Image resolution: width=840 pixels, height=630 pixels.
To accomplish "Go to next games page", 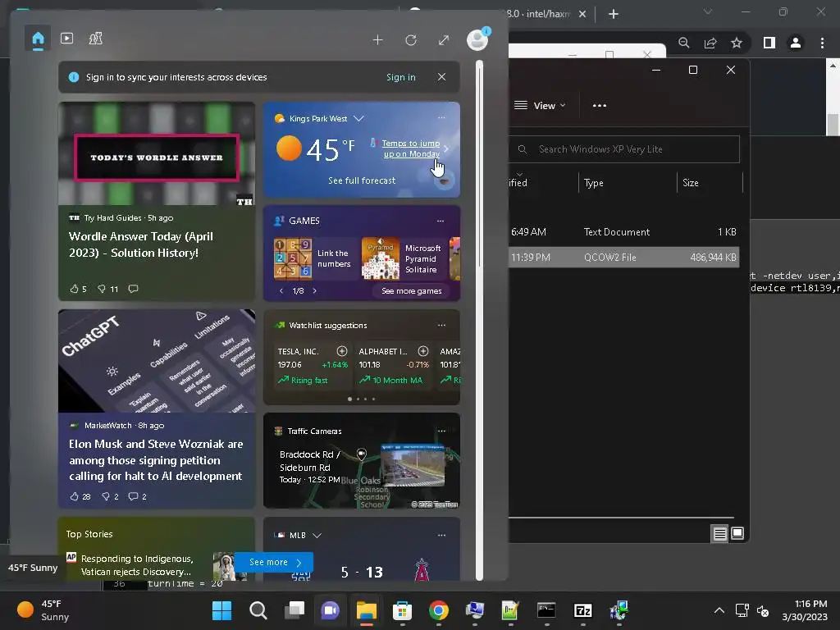I will click(x=314, y=291).
